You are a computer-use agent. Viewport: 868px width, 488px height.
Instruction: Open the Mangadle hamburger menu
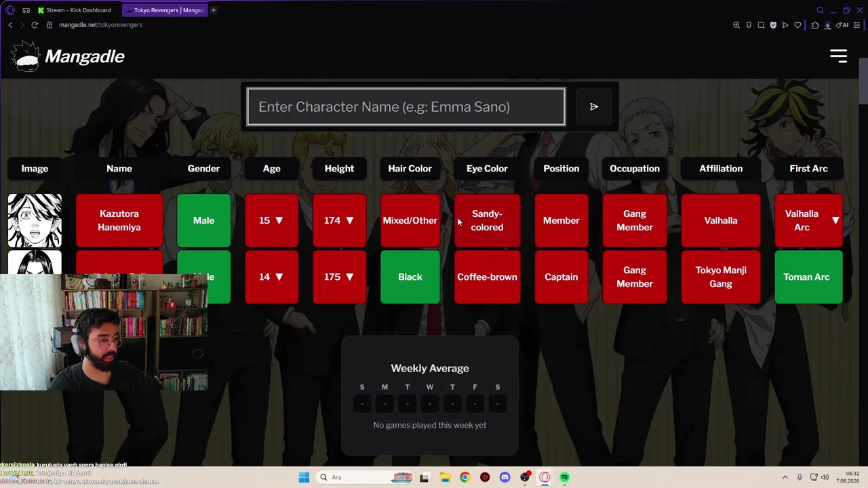coord(839,56)
